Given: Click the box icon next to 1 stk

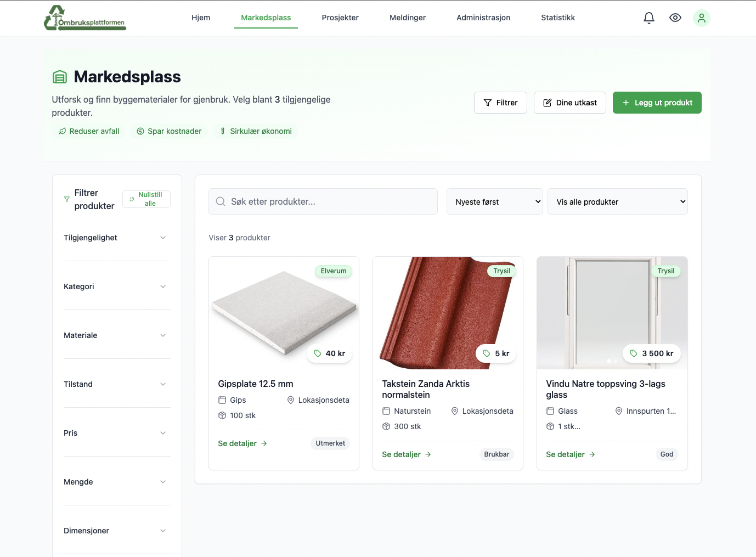Looking at the screenshot, I should [550, 426].
